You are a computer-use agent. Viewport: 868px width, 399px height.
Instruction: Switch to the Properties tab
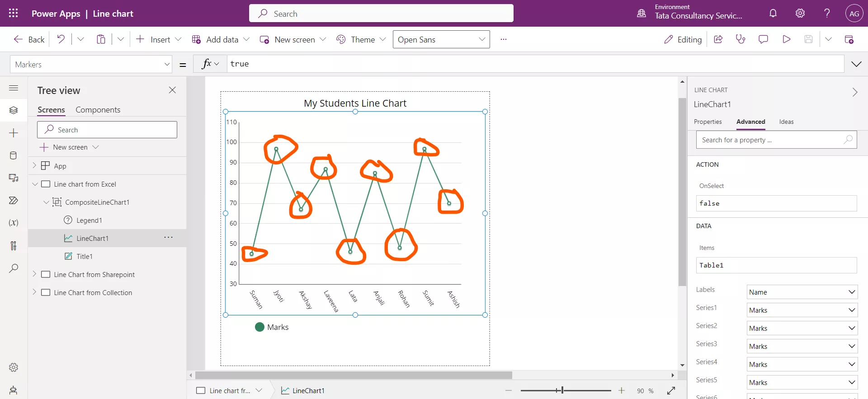[708, 122]
